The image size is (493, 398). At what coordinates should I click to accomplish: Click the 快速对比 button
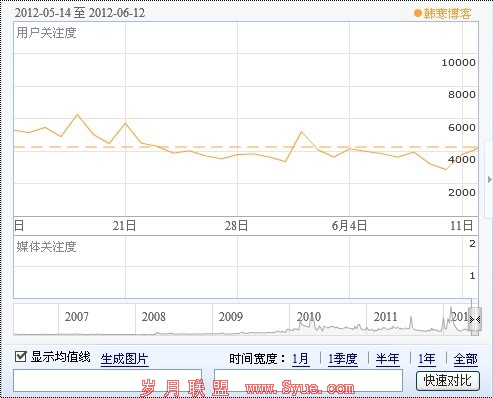click(x=448, y=380)
